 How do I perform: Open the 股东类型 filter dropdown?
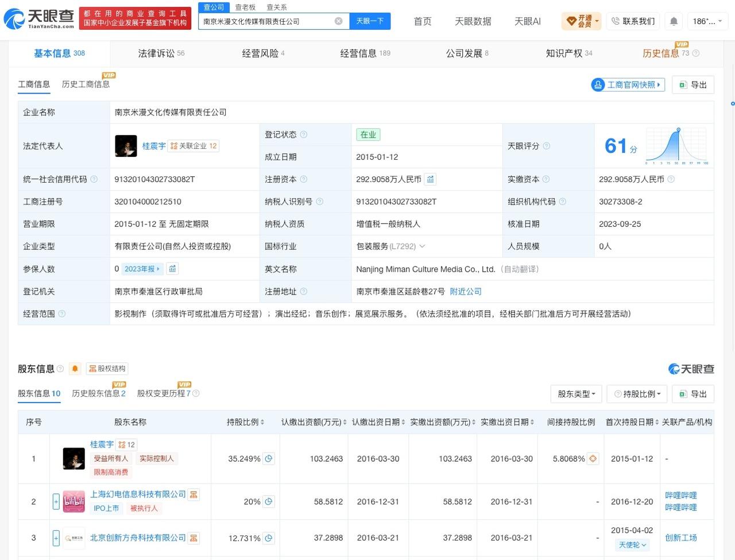coord(577,394)
